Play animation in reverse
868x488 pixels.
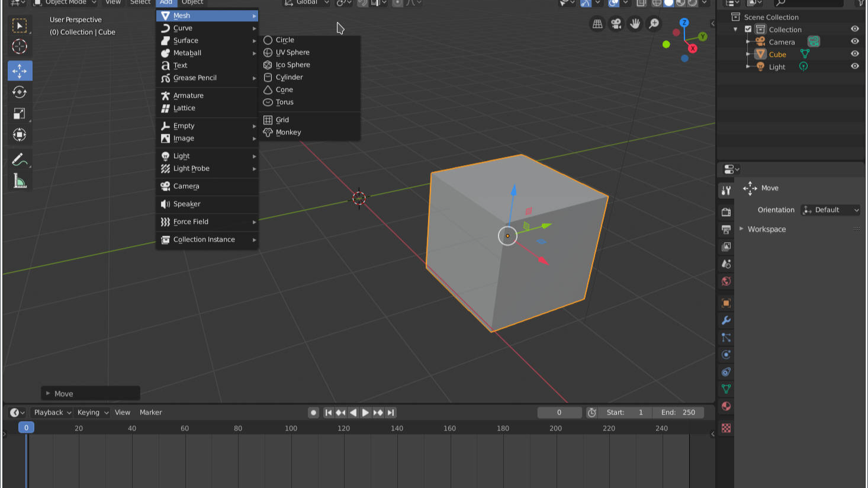tap(353, 412)
